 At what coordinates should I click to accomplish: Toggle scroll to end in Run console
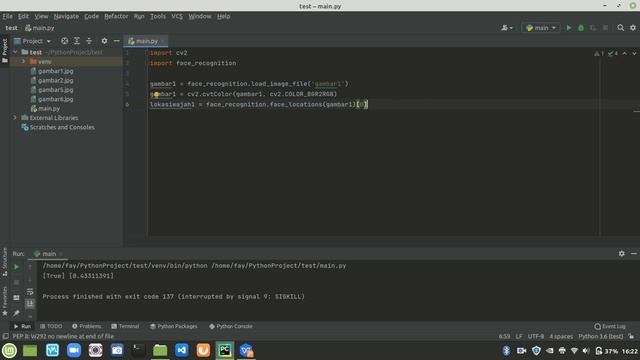30,304
